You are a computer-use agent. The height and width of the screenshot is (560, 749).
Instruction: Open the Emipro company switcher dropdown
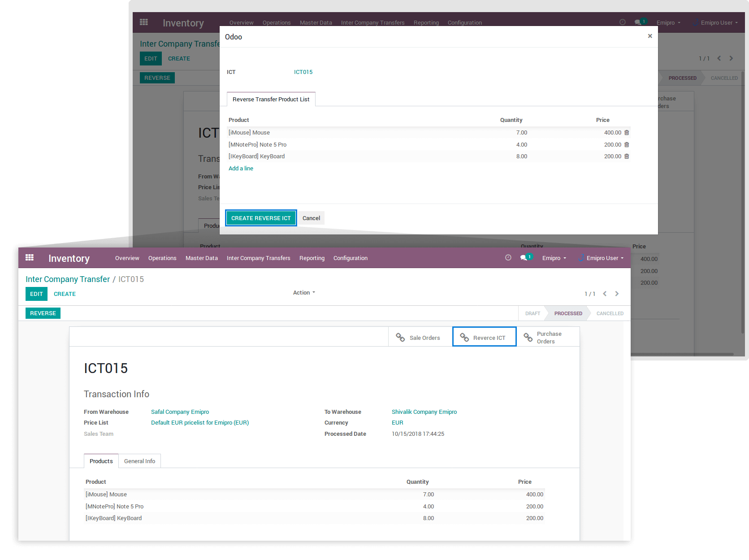(554, 258)
